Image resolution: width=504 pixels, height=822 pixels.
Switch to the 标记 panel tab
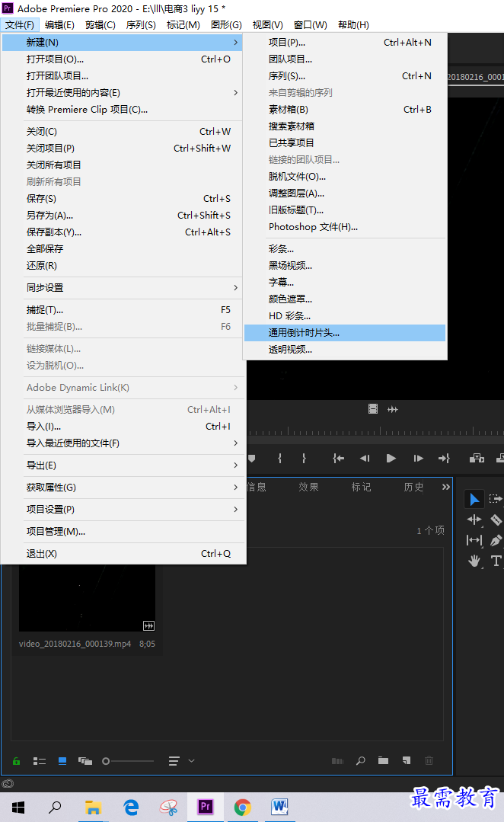click(361, 487)
